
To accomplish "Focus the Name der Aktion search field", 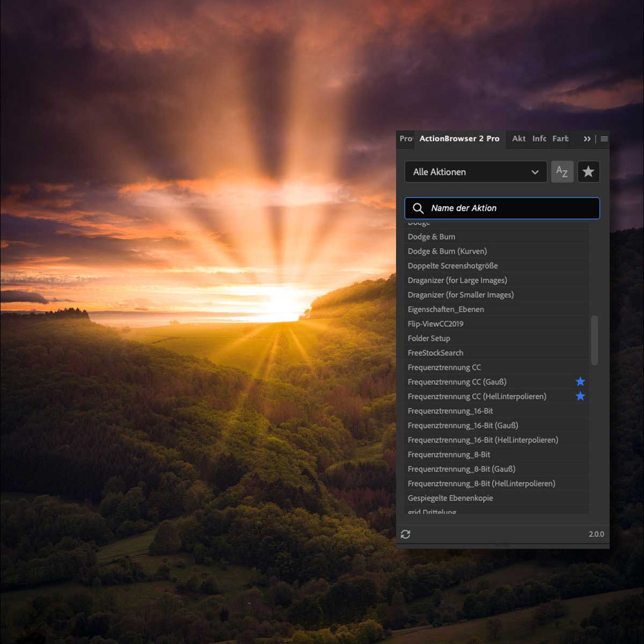I will click(502, 208).
